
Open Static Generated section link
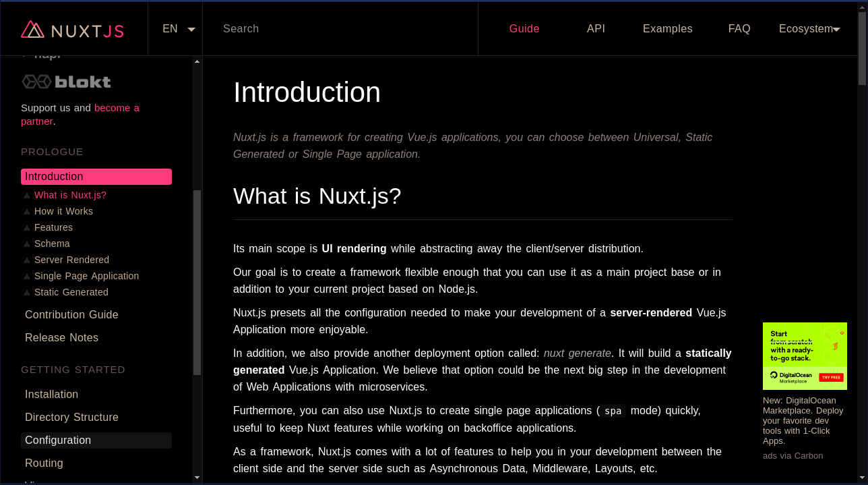(71, 292)
